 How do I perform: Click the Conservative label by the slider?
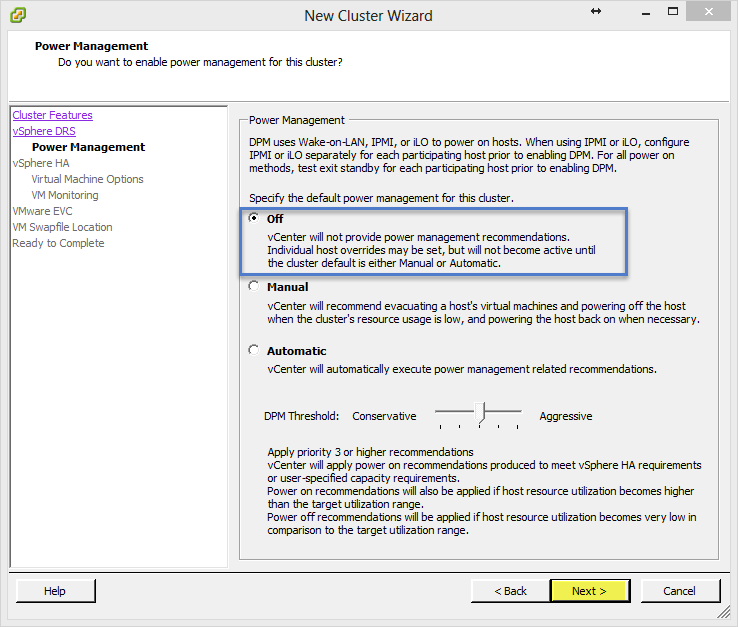[384, 416]
